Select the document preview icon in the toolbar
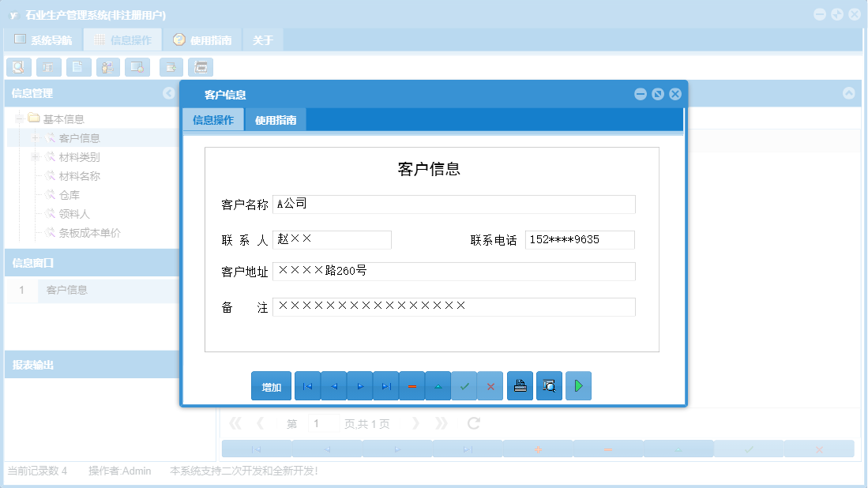 pyautogui.click(x=19, y=67)
